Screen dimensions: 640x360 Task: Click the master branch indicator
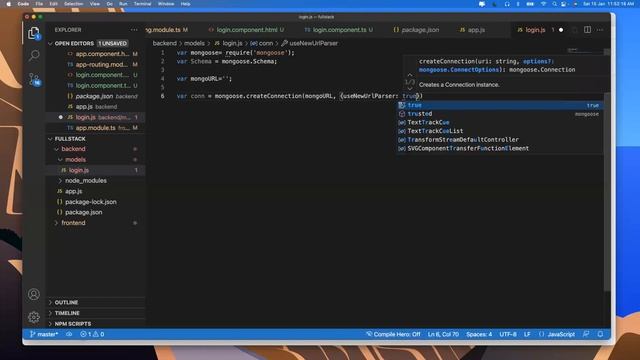tap(44, 334)
